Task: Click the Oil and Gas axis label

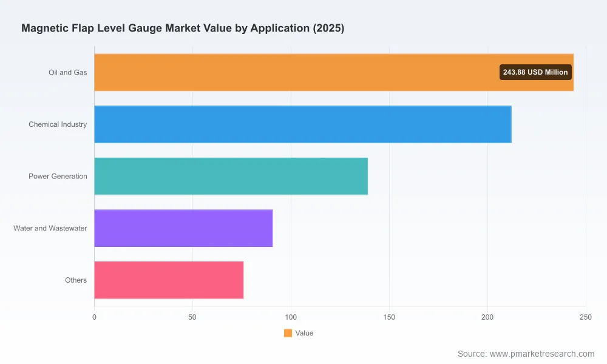Action: (x=68, y=72)
